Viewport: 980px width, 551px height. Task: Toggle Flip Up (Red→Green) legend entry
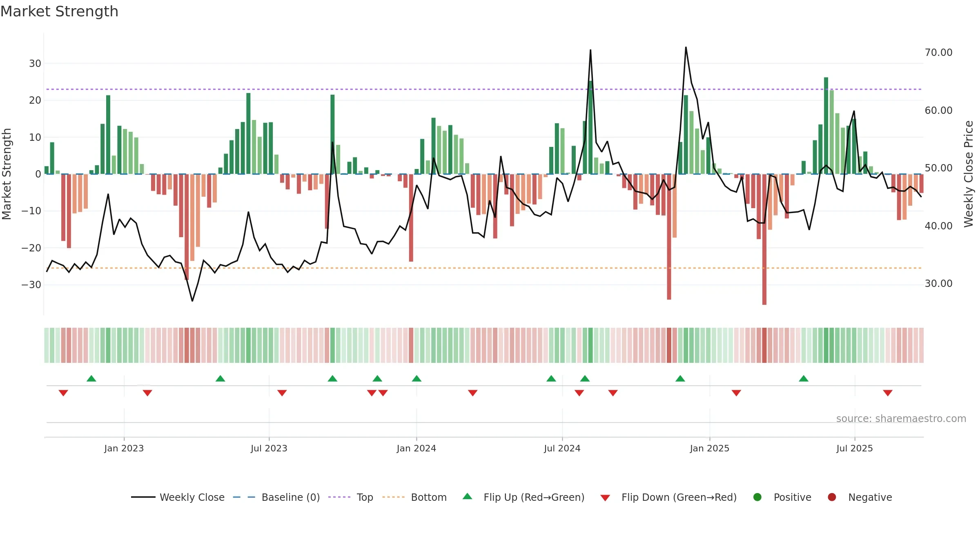pyautogui.click(x=523, y=497)
